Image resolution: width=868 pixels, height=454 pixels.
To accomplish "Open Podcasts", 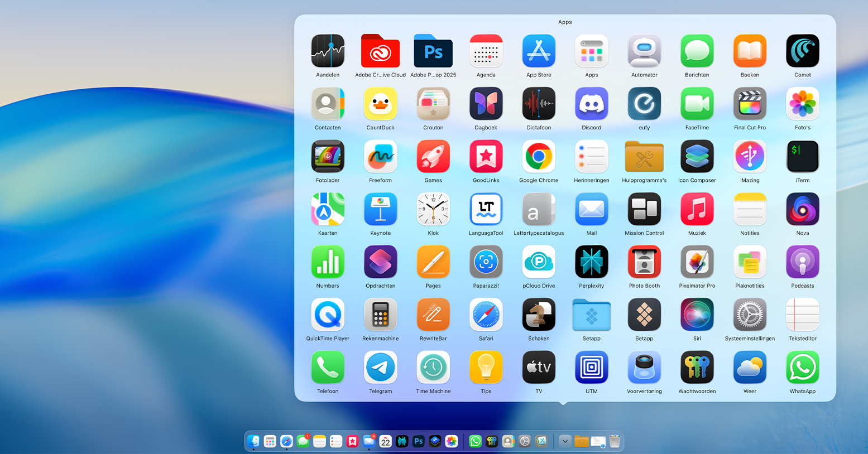I will point(803,262).
